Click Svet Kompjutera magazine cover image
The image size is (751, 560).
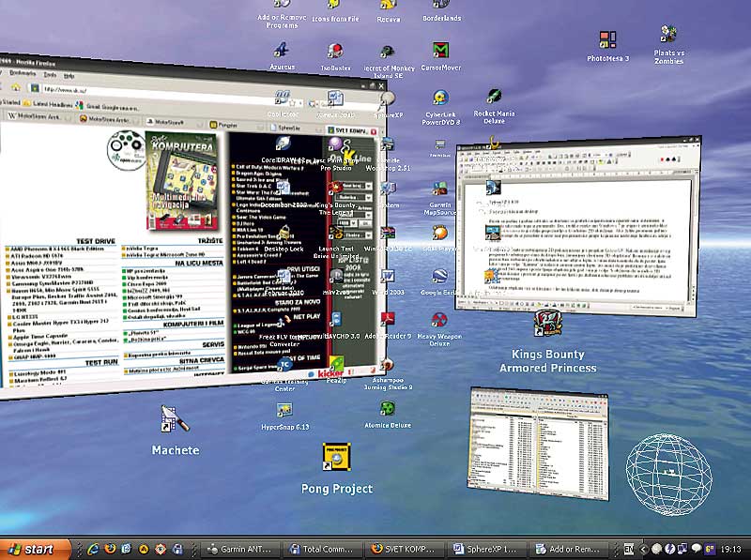pyautogui.click(x=181, y=179)
